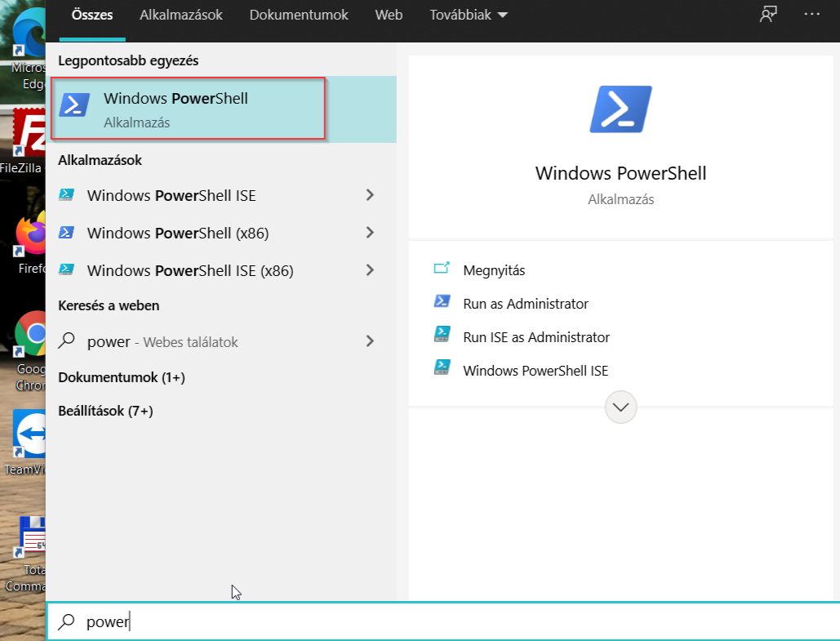Click the search input containing power
840x641 pixels.
443,621
